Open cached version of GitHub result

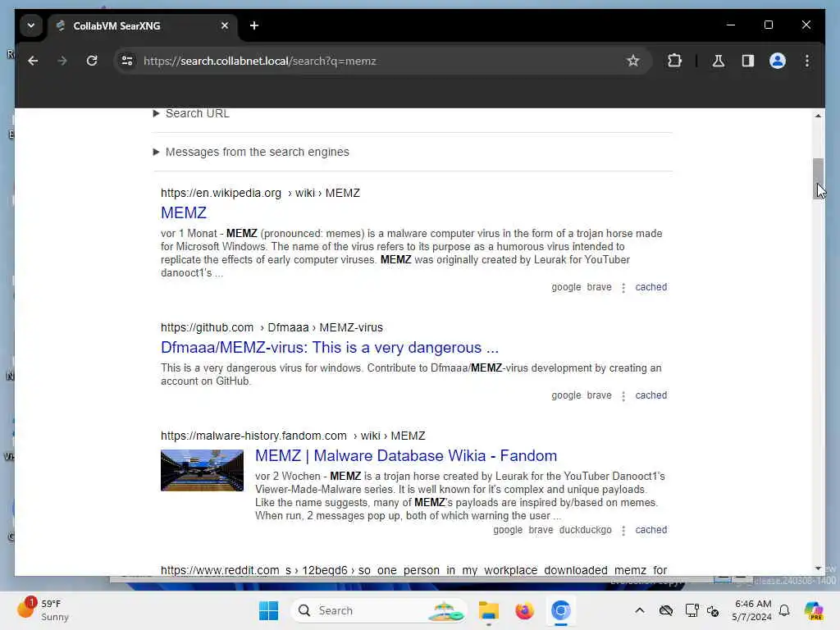click(651, 395)
